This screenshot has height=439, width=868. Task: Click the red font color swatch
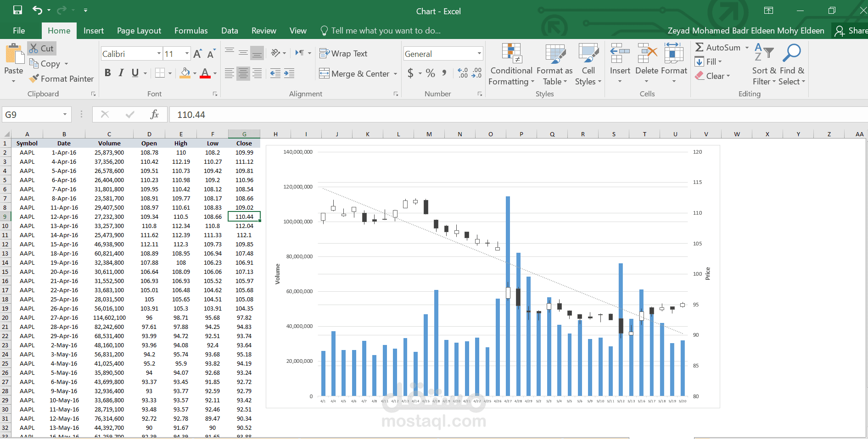tap(205, 73)
